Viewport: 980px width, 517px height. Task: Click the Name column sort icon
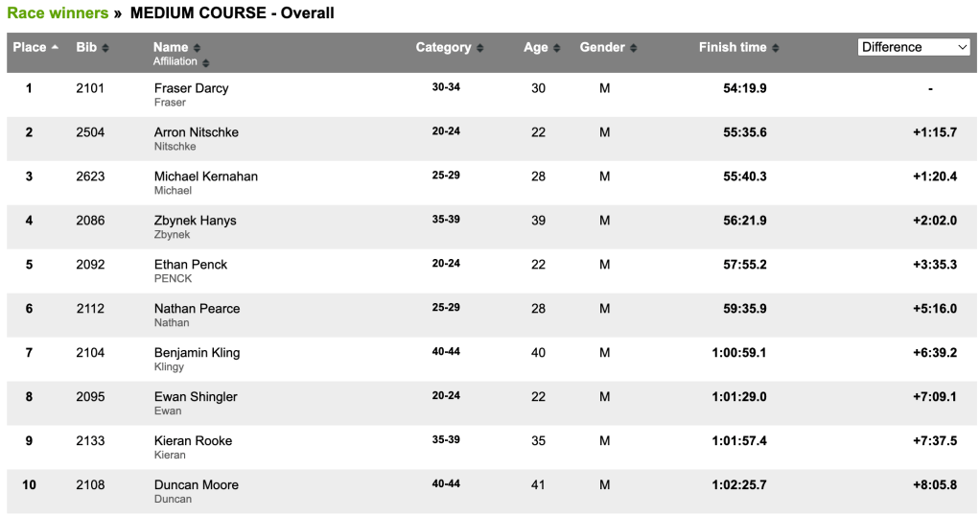[198, 48]
